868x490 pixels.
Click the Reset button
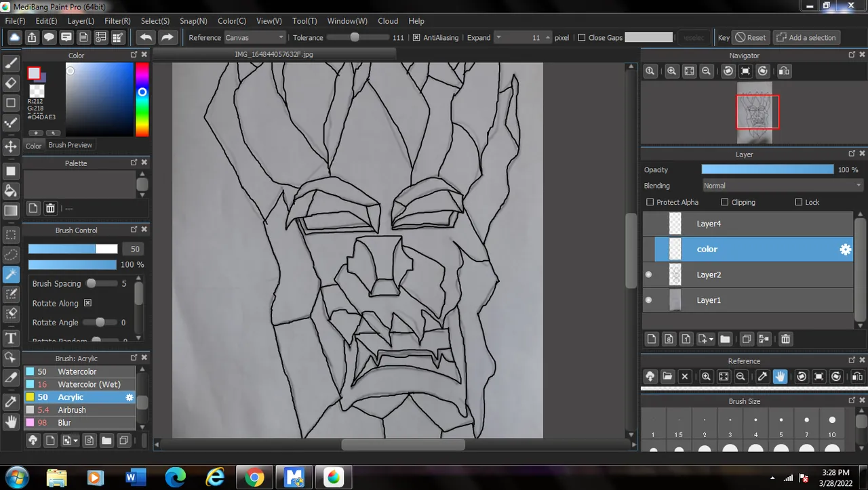coord(751,38)
